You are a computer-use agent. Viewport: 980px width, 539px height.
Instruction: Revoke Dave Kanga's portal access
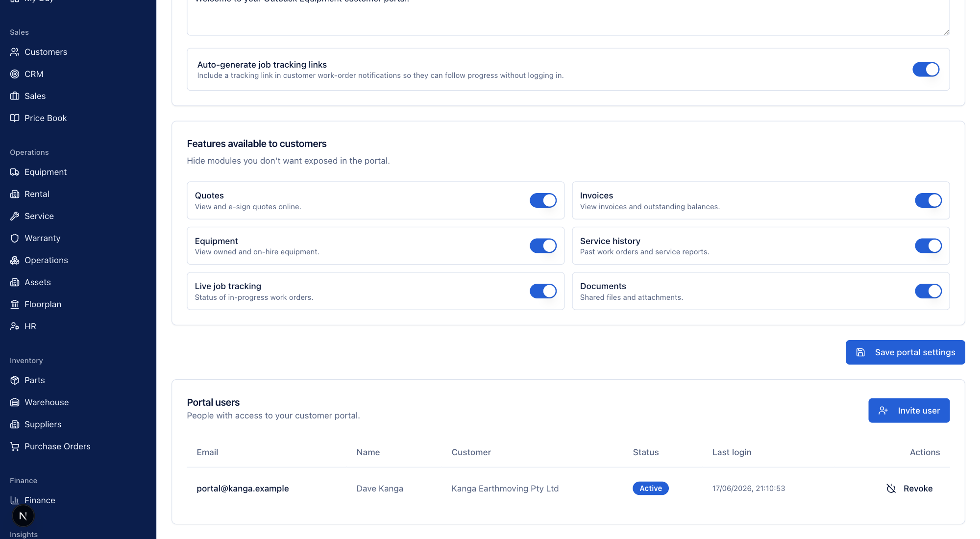pos(909,489)
